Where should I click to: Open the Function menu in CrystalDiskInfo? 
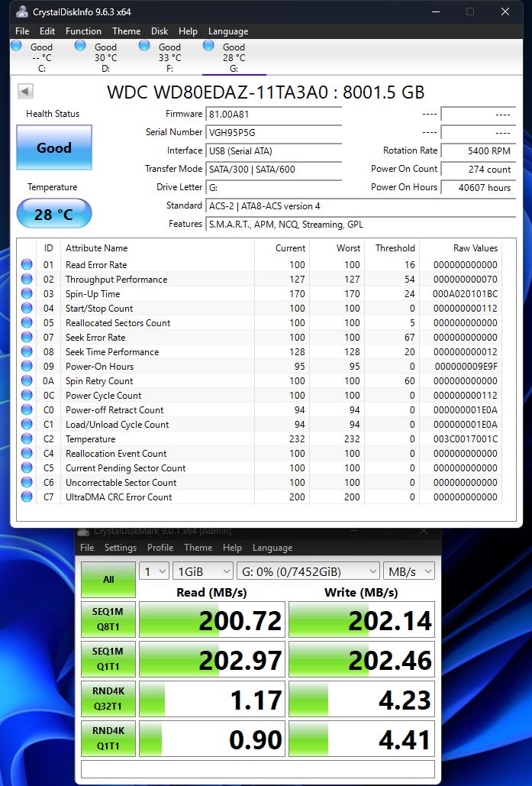point(83,31)
